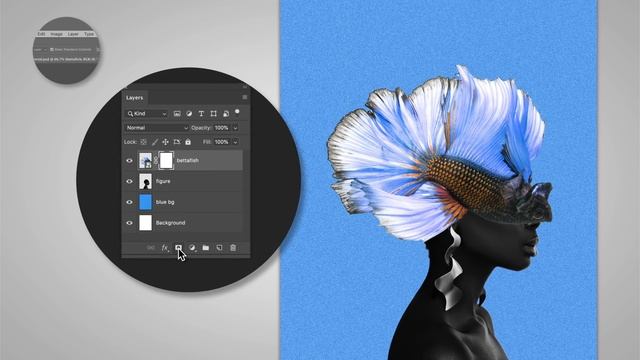Lock transparent pixels in Layers panel

tap(143, 142)
